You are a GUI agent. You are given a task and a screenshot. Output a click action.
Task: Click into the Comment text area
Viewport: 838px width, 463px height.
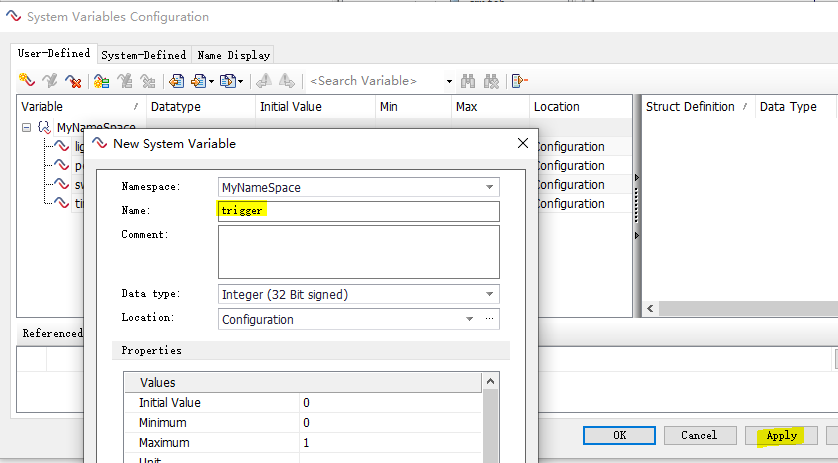(x=359, y=252)
